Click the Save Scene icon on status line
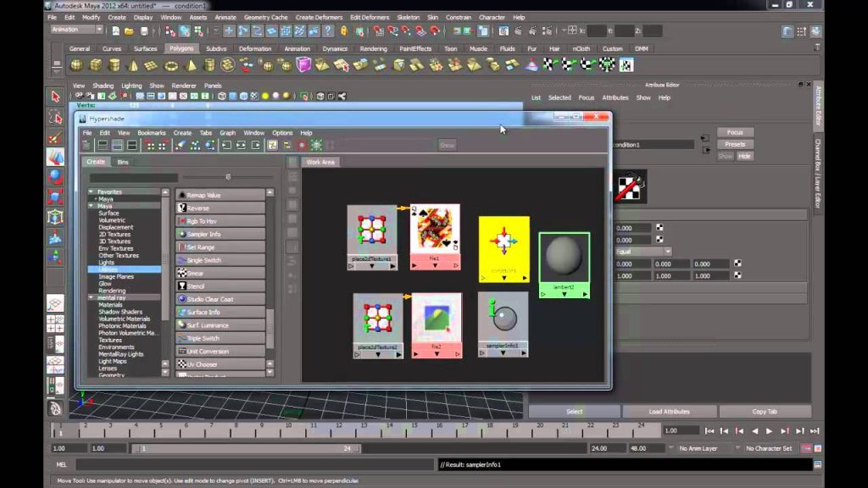This screenshot has height=488, width=868. pyautogui.click(x=144, y=31)
